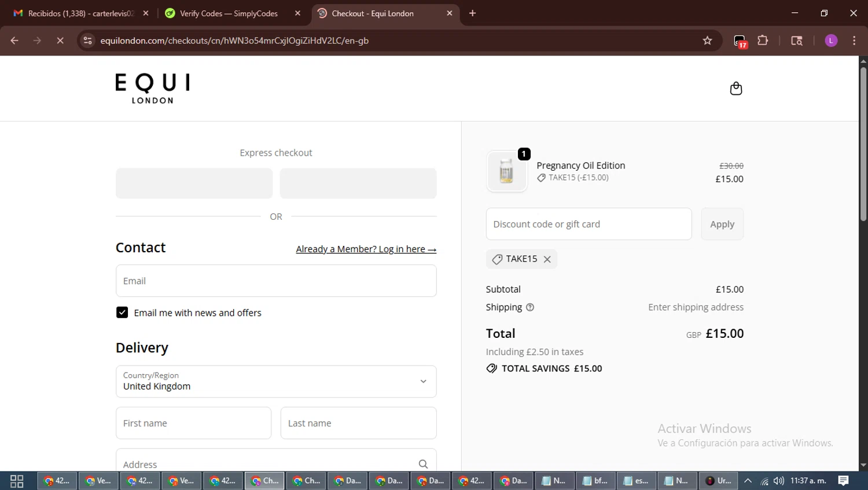This screenshot has height=490, width=868.
Task: Open a new browser tab
Action: point(473,13)
